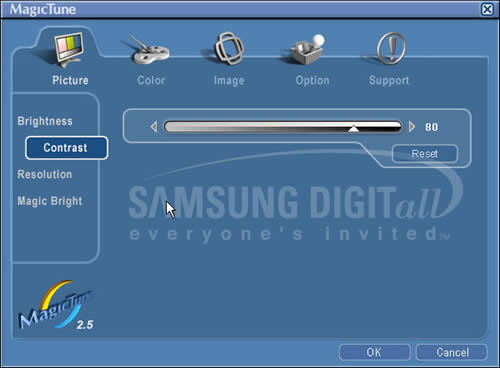Screen dimensions: 500x368
Task: Select the Contrast menu item
Action: (66, 148)
